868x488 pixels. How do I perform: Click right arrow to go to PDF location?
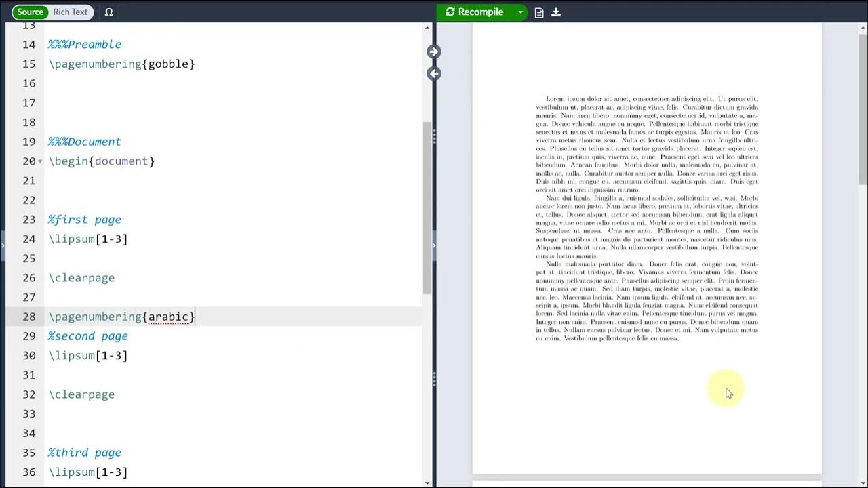(434, 52)
